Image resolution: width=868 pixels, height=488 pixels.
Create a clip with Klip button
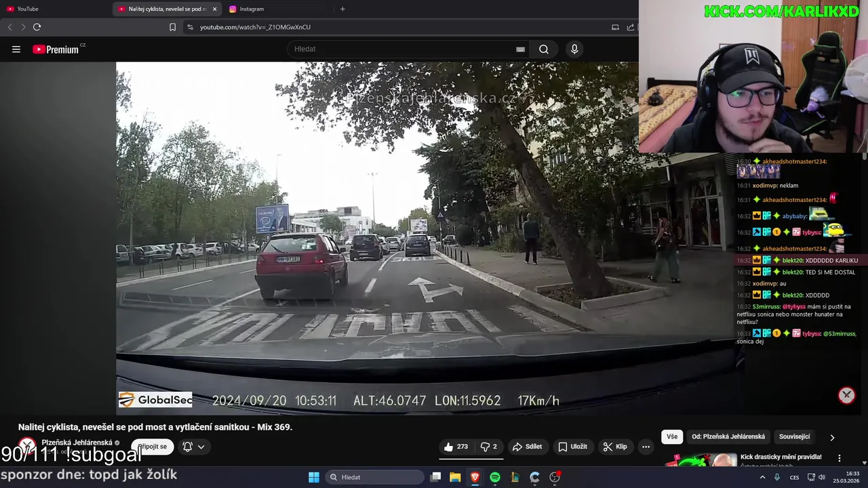[x=615, y=447]
